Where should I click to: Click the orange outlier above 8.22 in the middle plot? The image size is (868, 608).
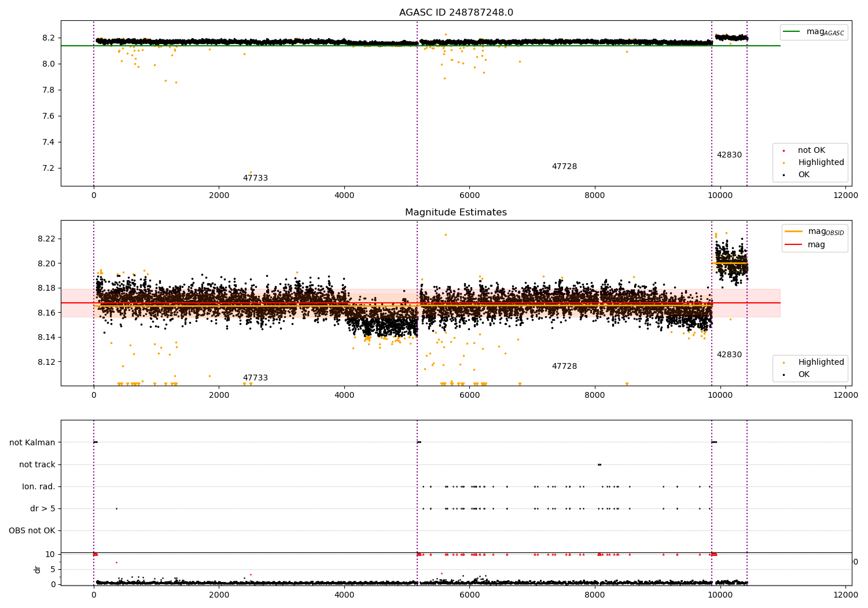click(x=446, y=235)
